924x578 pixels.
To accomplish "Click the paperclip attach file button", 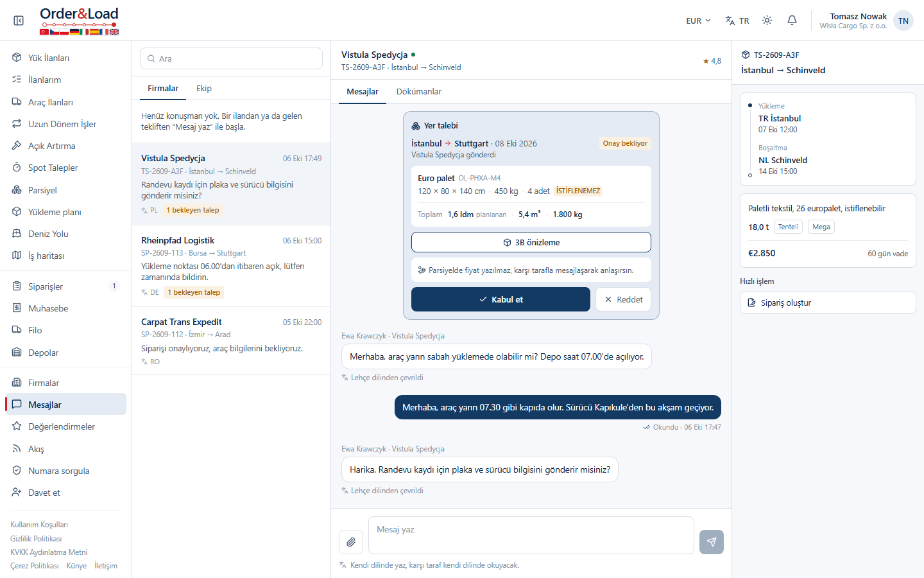I will point(351,542).
